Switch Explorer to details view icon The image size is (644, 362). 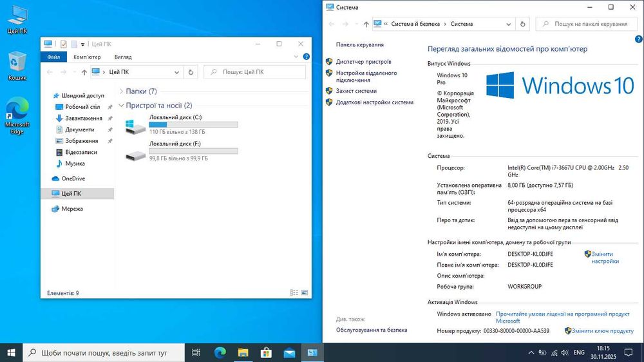coord(294,292)
